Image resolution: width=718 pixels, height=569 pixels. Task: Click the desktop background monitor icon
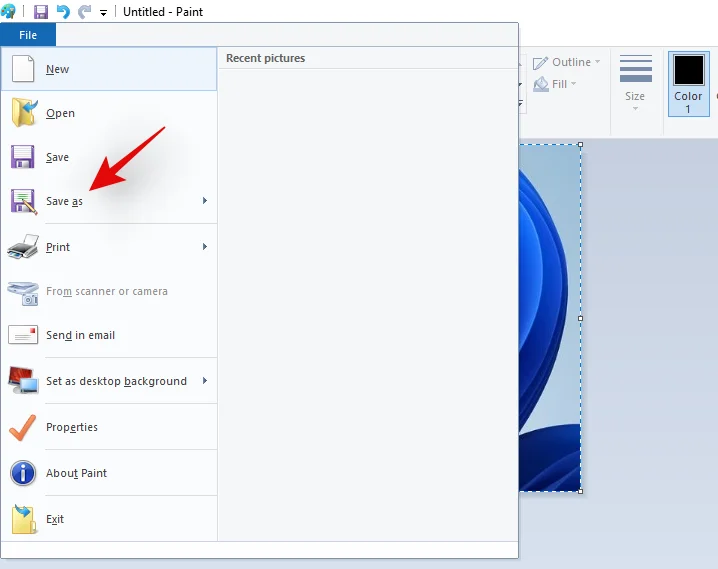click(x=23, y=380)
